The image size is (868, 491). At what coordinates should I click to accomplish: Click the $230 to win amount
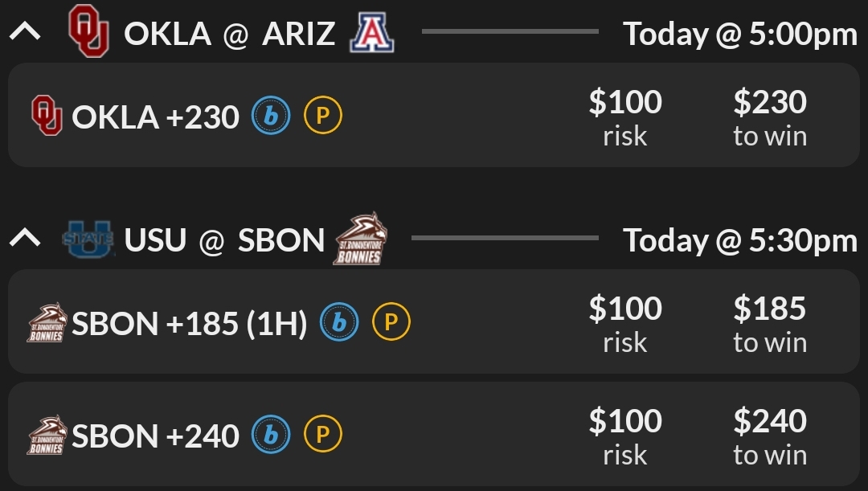[x=769, y=117]
